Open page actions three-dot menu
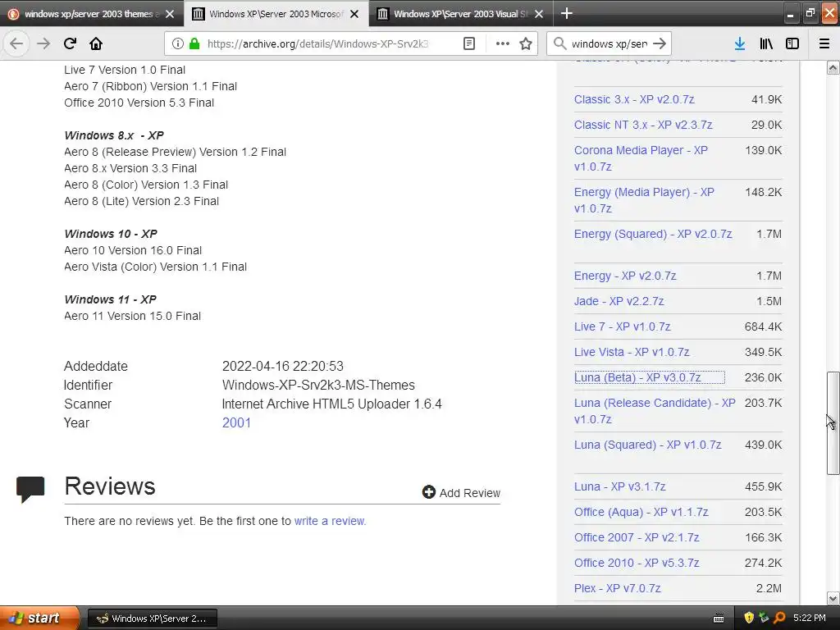Viewport: 840px width, 630px height. point(503,43)
